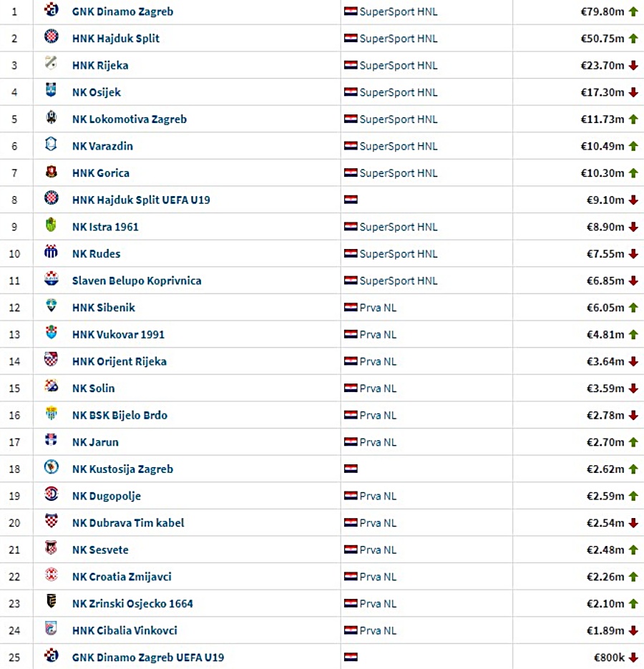Image resolution: width=644 pixels, height=669 pixels.
Task: Open Prva NL league link for NK Solin
Action: tap(378, 389)
